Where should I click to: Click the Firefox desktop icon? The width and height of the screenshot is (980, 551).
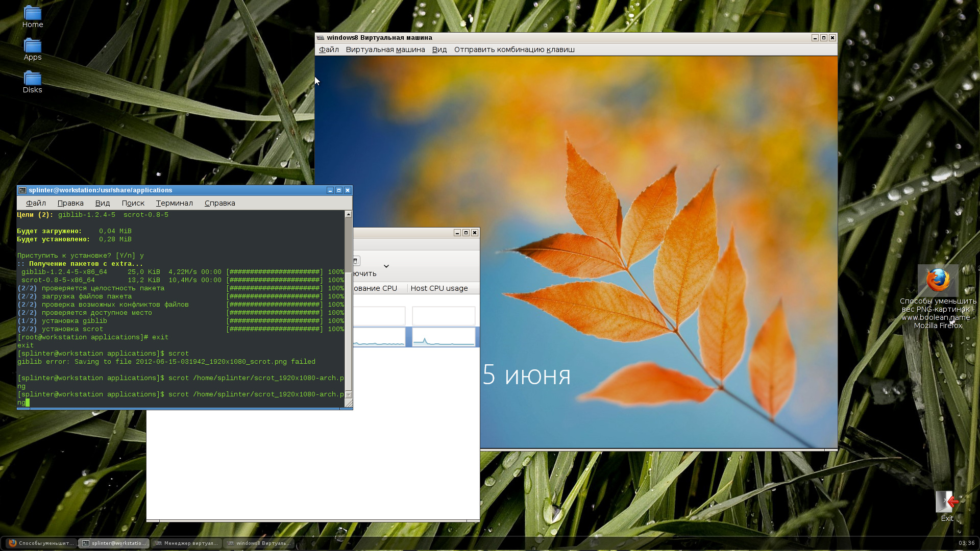(x=938, y=280)
